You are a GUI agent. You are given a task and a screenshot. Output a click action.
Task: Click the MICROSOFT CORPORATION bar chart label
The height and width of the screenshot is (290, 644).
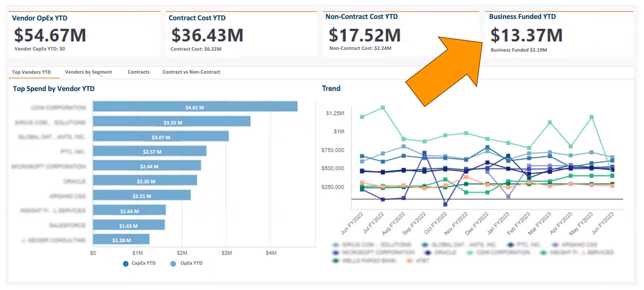pyautogui.click(x=49, y=166)
